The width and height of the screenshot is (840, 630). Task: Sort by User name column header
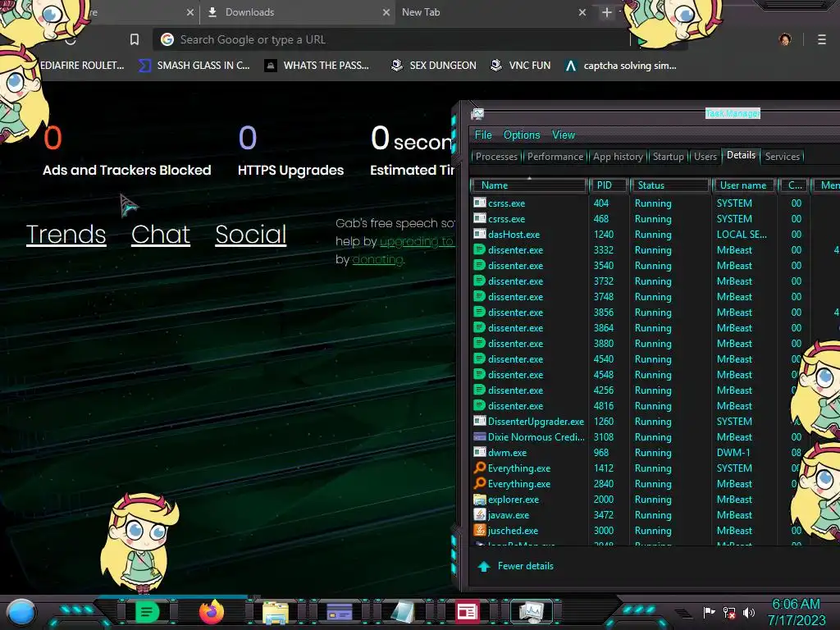click(743, 185)
